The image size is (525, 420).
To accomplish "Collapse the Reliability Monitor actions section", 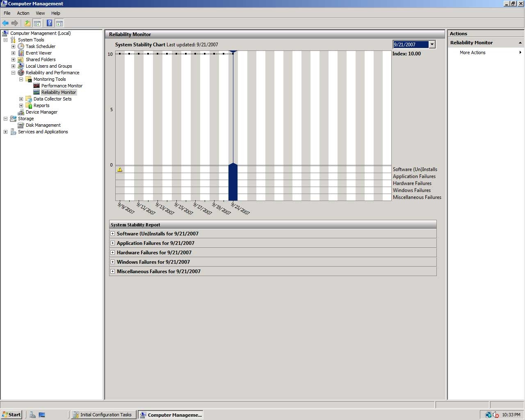I will [x=520, y=43].
